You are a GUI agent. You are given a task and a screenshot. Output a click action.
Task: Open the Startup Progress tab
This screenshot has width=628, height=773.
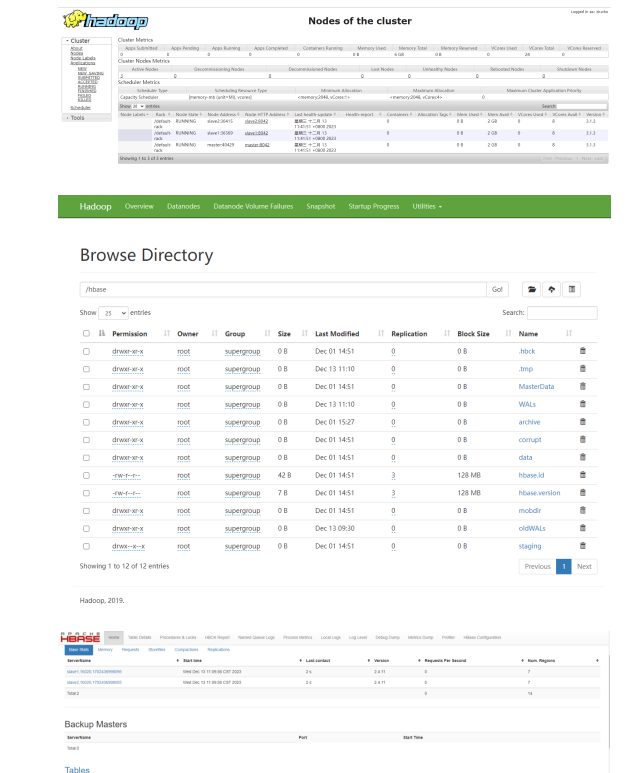click(374, 207)
